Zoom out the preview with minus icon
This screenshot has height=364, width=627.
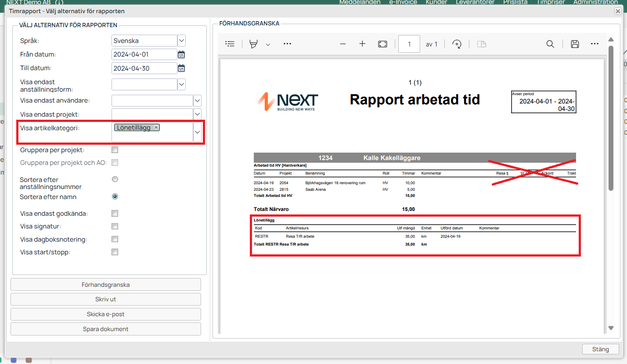[x=343, y=44]
